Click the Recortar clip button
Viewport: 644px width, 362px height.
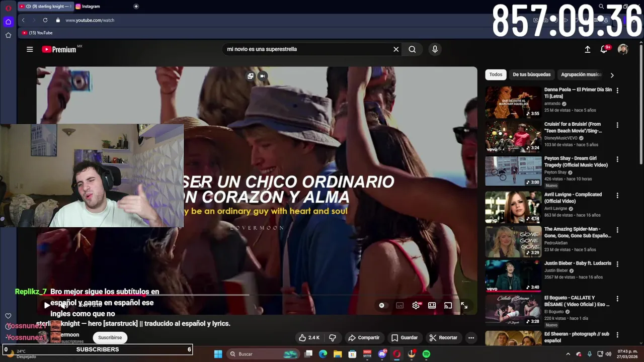443,338
